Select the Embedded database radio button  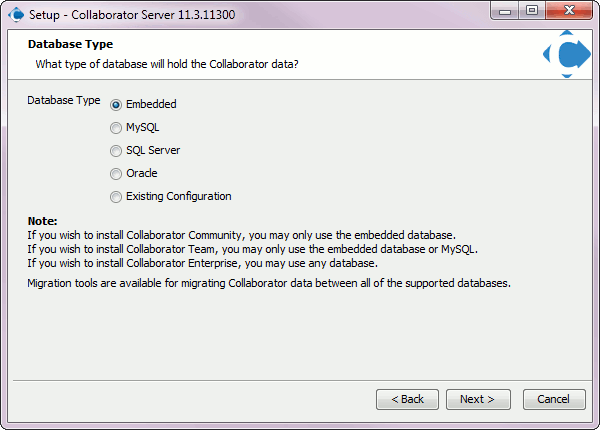pos(116,104)
